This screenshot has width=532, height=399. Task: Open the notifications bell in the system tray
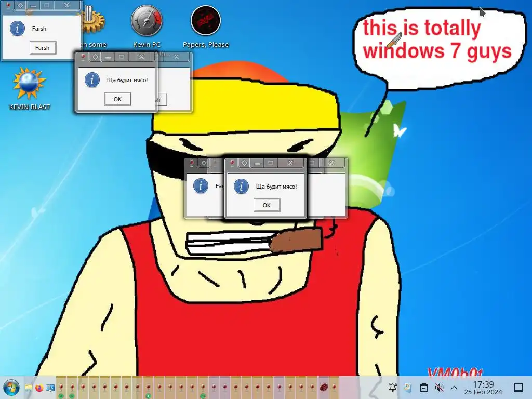(393, 388)
